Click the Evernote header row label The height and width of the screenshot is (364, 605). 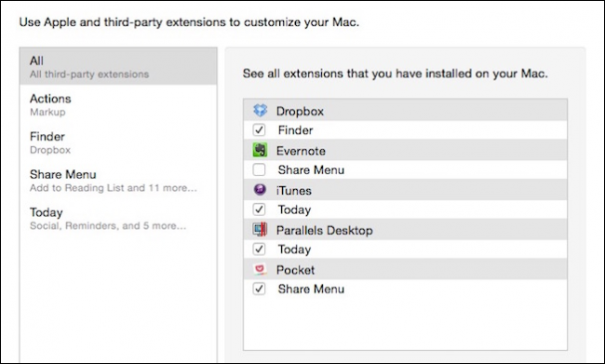301,151
